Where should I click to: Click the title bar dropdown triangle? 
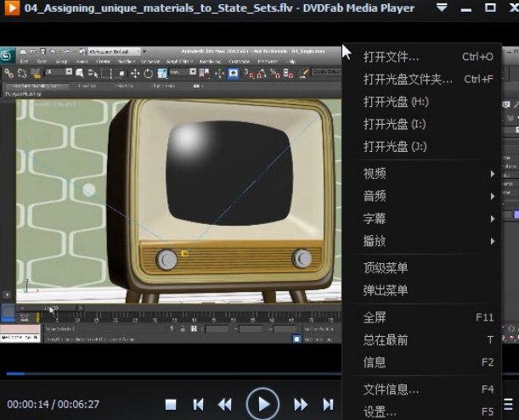(x=442, y=8)
